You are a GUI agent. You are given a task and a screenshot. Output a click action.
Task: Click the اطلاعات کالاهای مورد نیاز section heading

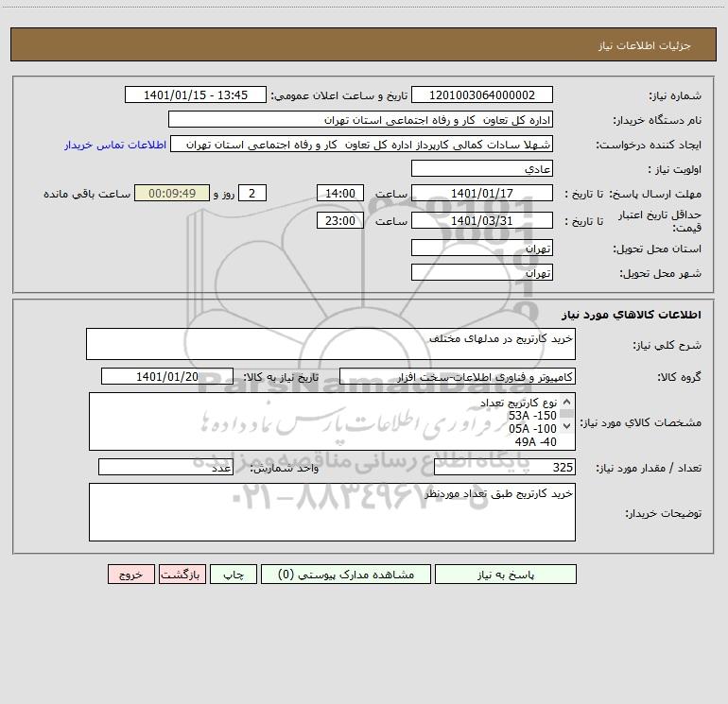[x=632, y=314]
